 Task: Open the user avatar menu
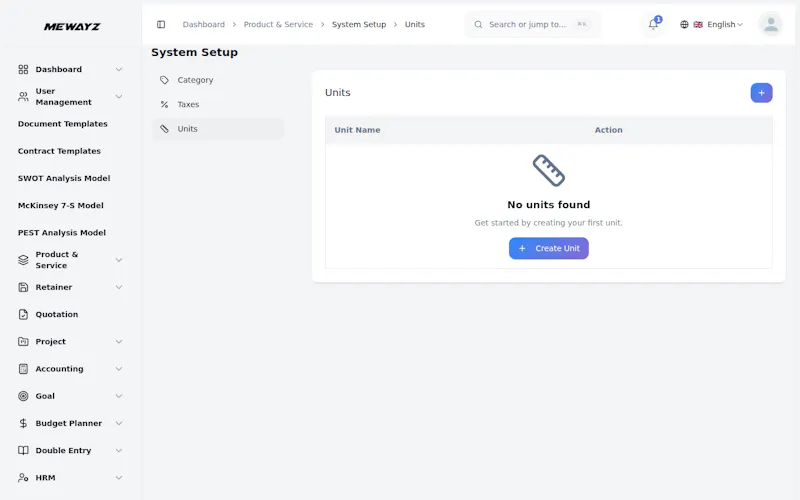point(770,24)
